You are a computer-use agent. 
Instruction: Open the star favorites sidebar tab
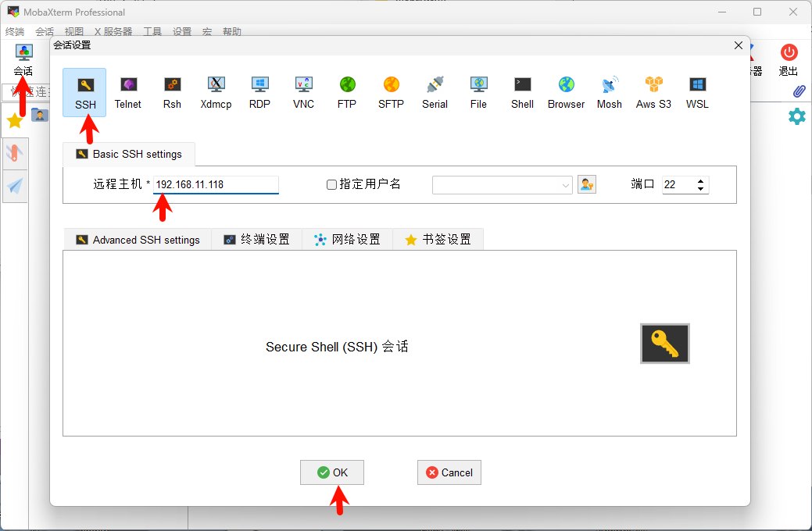(15, 121)
